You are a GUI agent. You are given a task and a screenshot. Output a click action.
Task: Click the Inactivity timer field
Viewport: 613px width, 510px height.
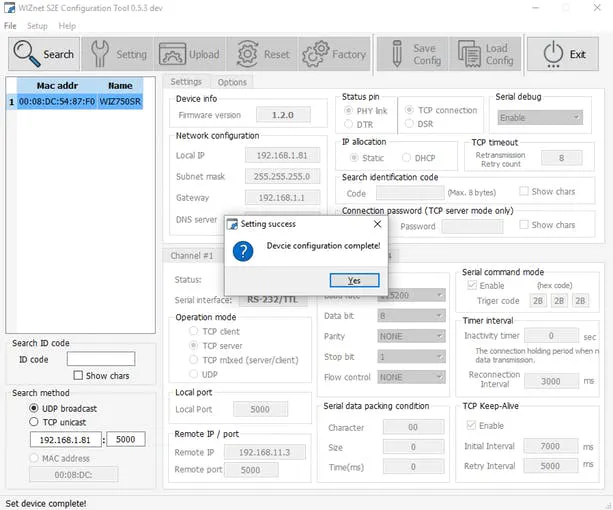(551, 335)
